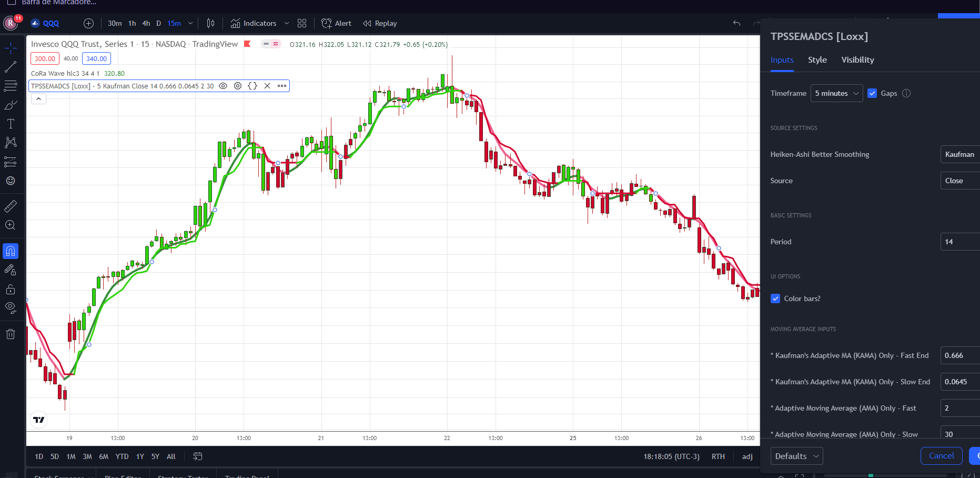Screen dimensions: 980x478
Task: Activate the zoom in tool
Action: point(11,225)
